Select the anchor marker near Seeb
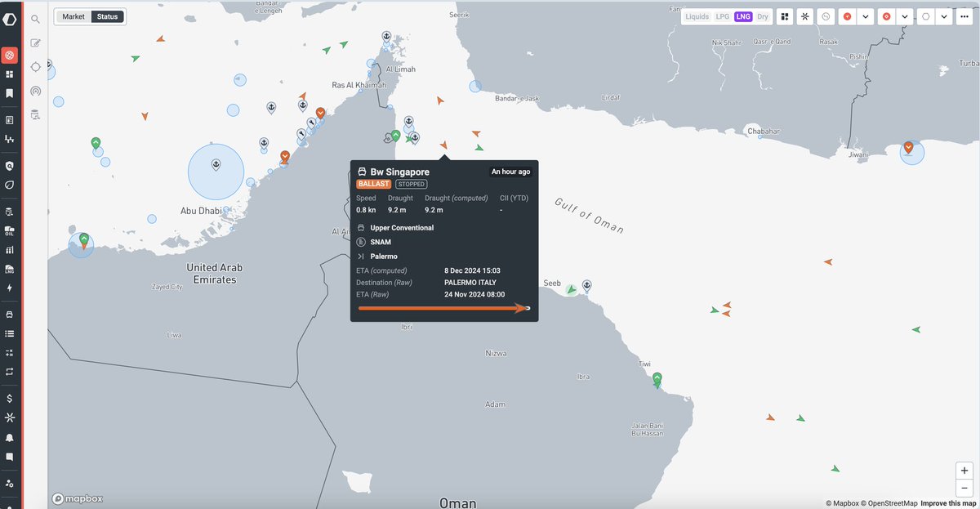Screen dimensions: 980x509 pyautogui.click(x=586, y=285)
